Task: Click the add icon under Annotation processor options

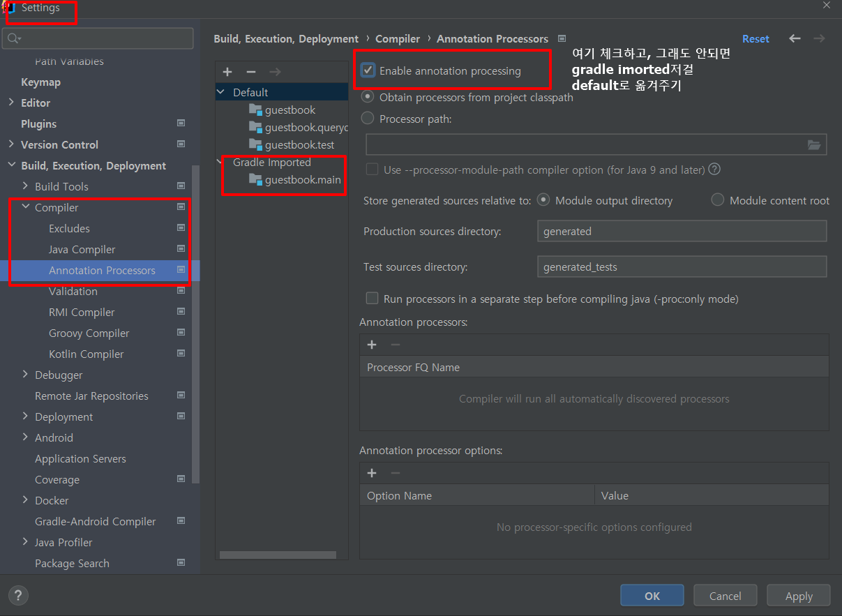Action: pyautogui.click(x=372, y=472)
